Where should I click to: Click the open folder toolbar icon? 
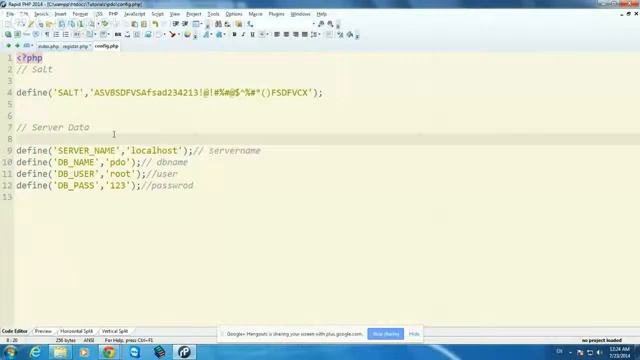(49, 24)
